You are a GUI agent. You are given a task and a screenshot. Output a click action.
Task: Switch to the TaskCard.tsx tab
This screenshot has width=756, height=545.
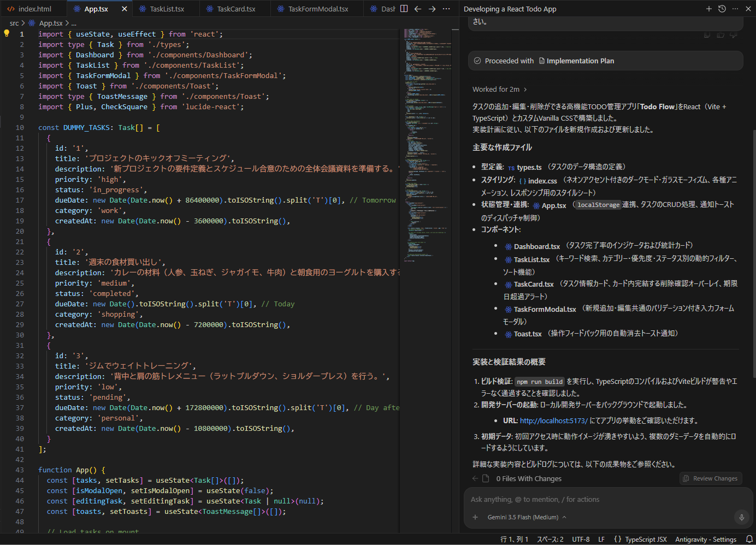tap(235, 9)
